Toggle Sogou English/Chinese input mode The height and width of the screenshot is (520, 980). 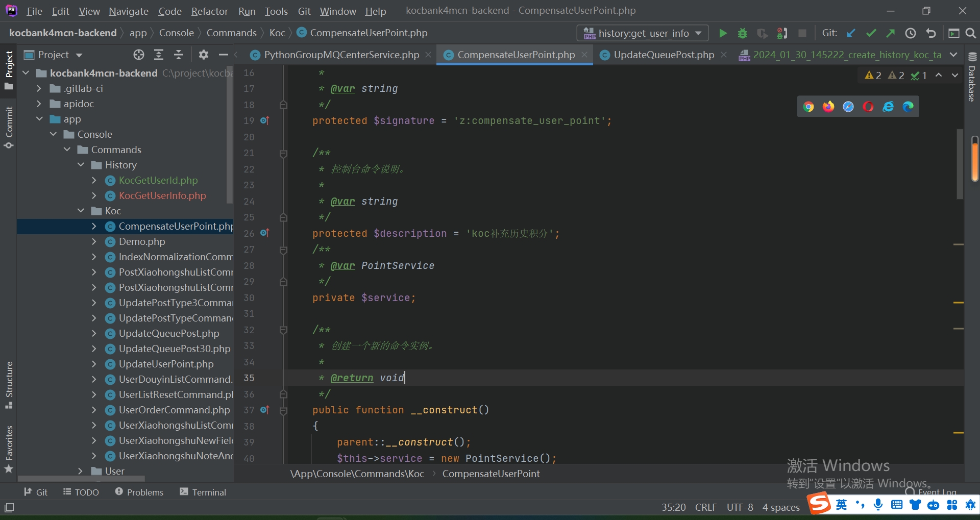[x=842, y=505]
